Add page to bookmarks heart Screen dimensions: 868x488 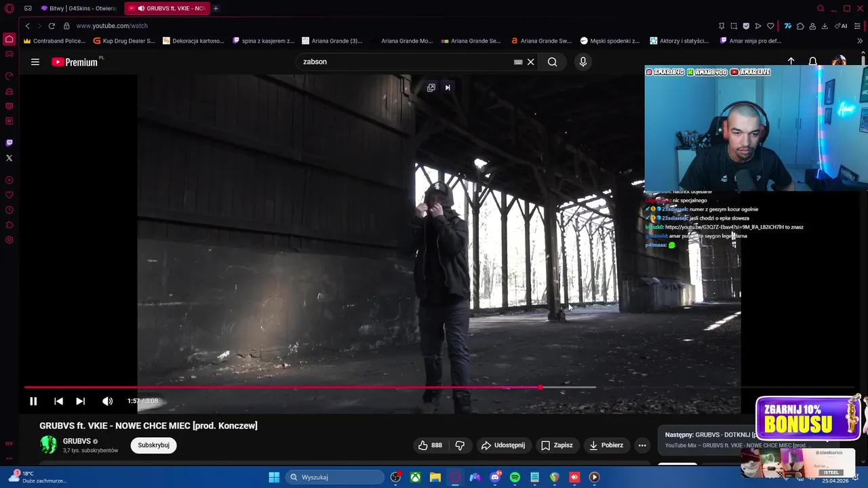[770, 26]
